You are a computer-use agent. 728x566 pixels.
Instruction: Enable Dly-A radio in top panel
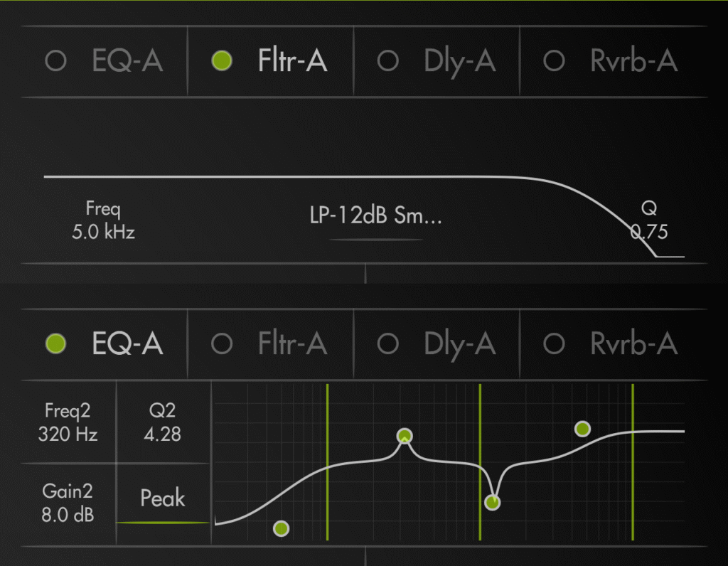[x=388, y=61]
